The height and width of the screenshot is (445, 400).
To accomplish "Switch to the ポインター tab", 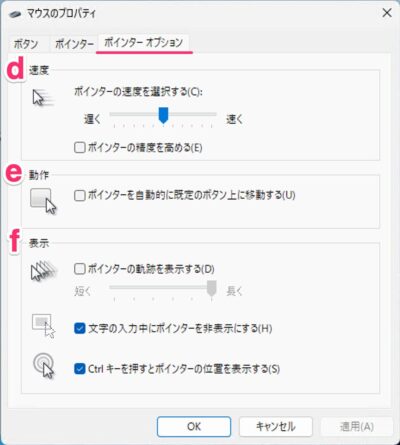I will click(x=74, y=44).
